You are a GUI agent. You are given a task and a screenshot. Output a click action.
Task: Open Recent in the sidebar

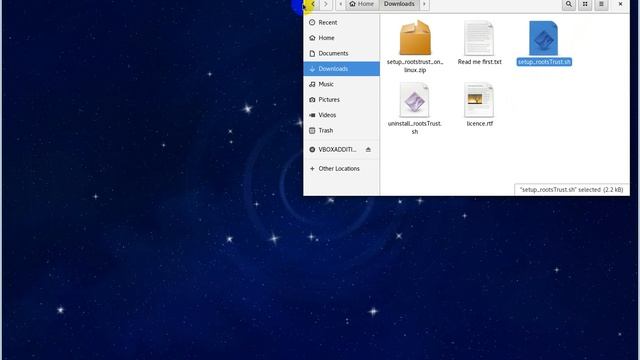tap(342, 22)
